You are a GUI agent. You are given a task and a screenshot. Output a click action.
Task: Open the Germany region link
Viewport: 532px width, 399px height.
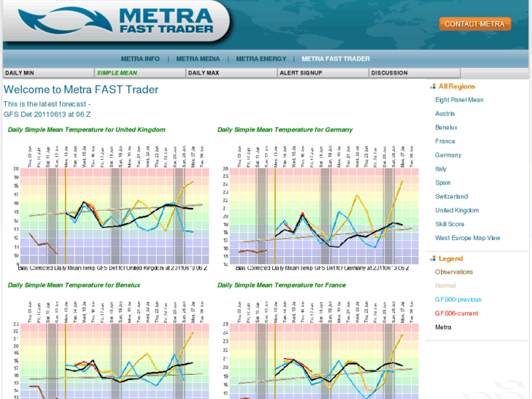[448, 155]
